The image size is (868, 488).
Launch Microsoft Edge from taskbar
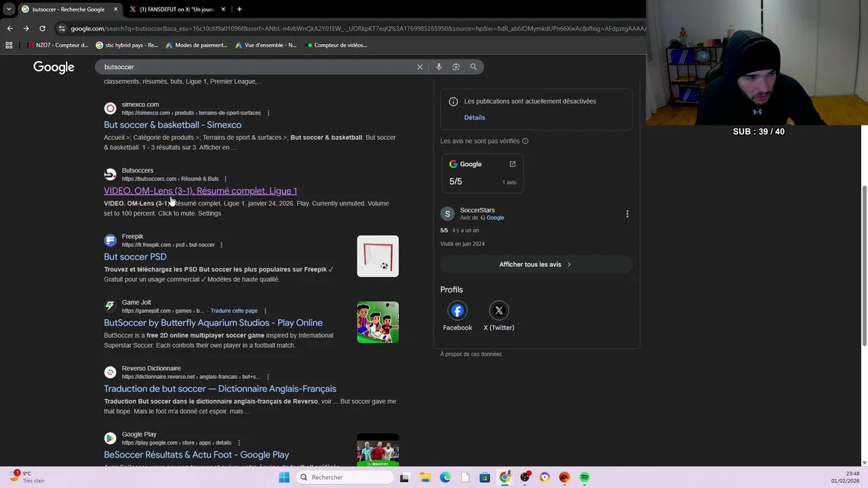445,477
